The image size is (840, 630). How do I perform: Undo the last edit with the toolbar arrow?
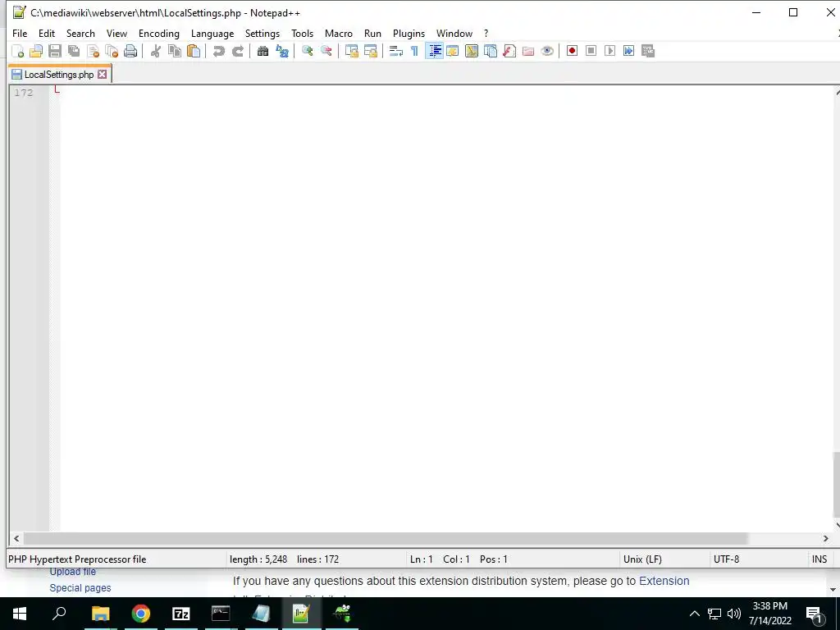tap(218, 51)
